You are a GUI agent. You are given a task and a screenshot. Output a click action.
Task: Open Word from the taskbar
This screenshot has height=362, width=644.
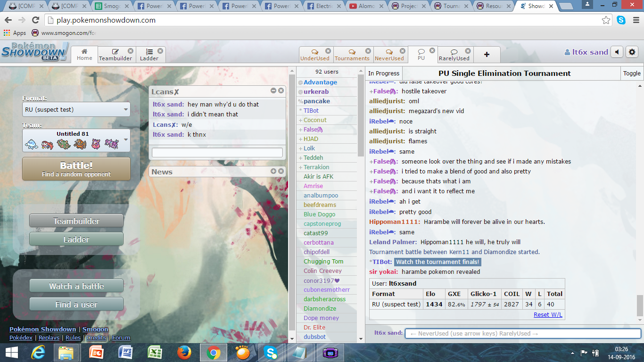pyautogui.click(x=126, y=353)
